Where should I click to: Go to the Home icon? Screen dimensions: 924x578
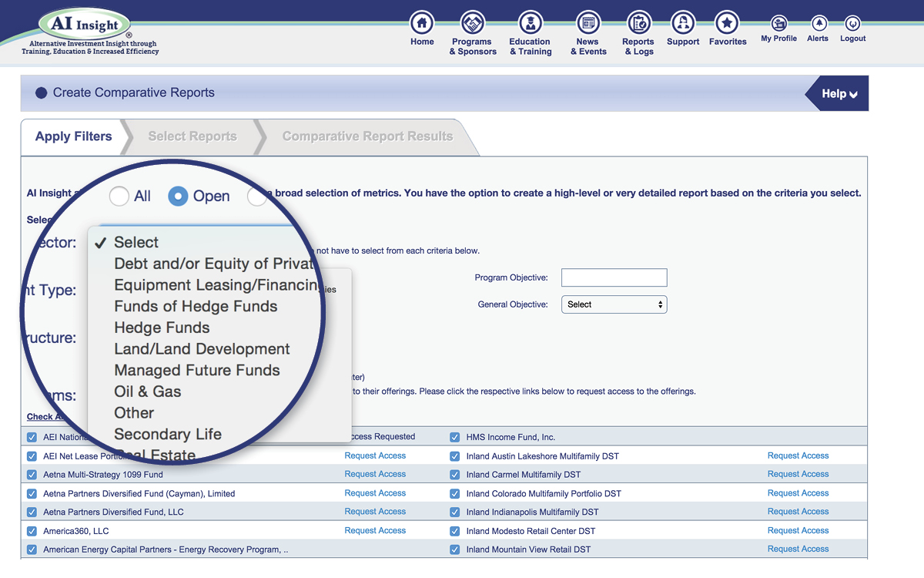tap(422, 22)
